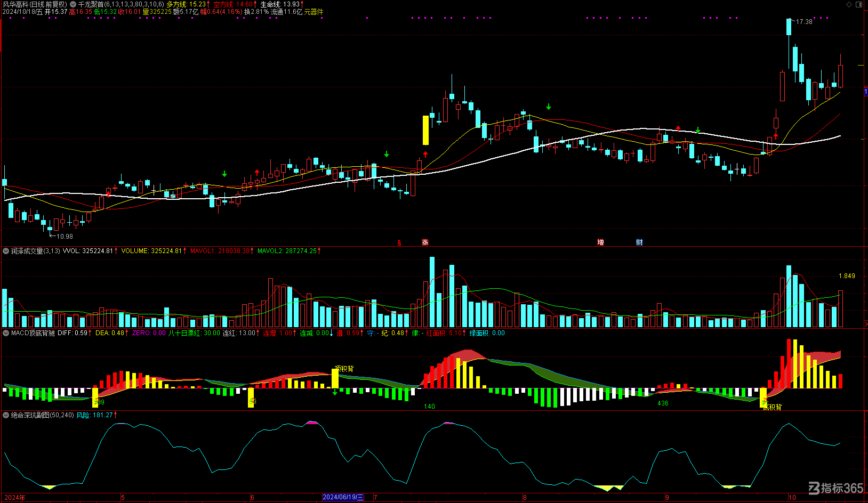Expand the 润泽成交量 panel options arrow
This screenshot has height=503, width=868.
pyautogui.click(x=6, y=251)
